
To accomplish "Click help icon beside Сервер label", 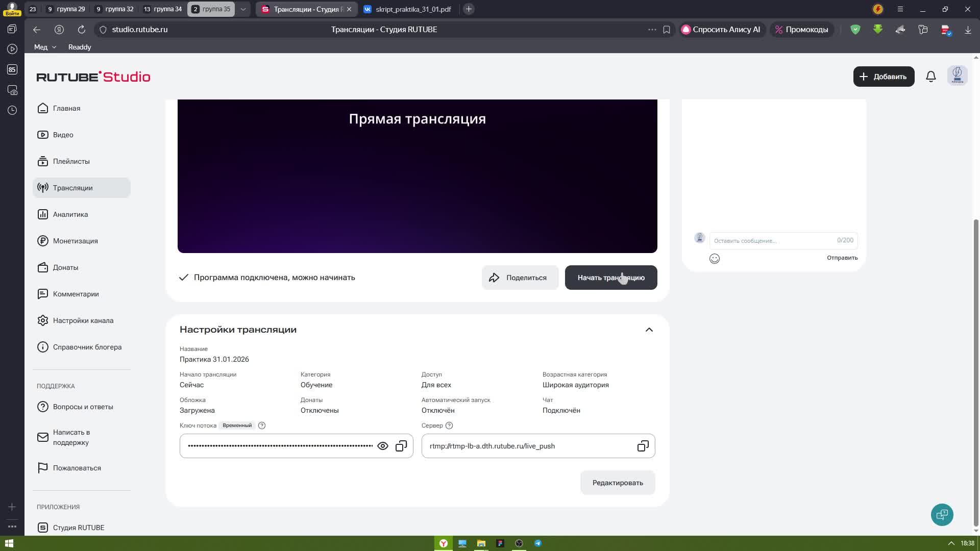I will (x=449, y=425).
